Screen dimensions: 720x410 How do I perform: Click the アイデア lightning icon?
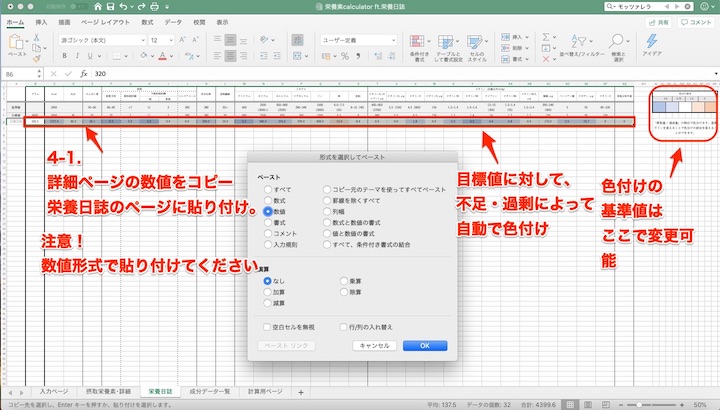click(x=652, y=41)
